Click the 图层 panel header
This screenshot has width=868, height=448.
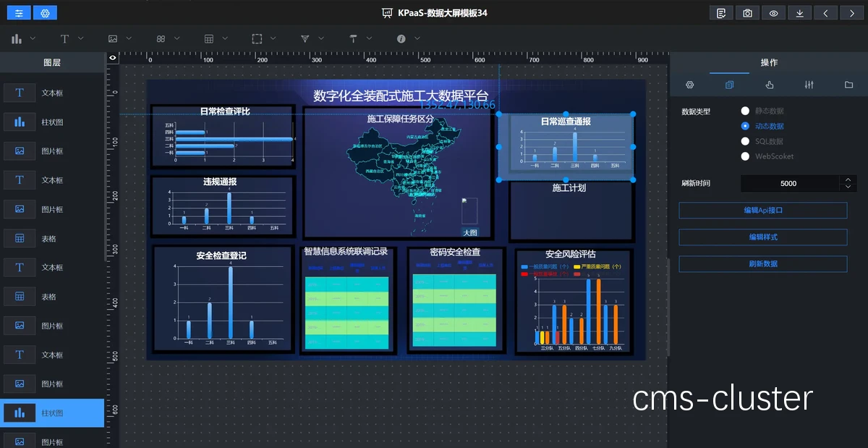(x=52, y=63)
